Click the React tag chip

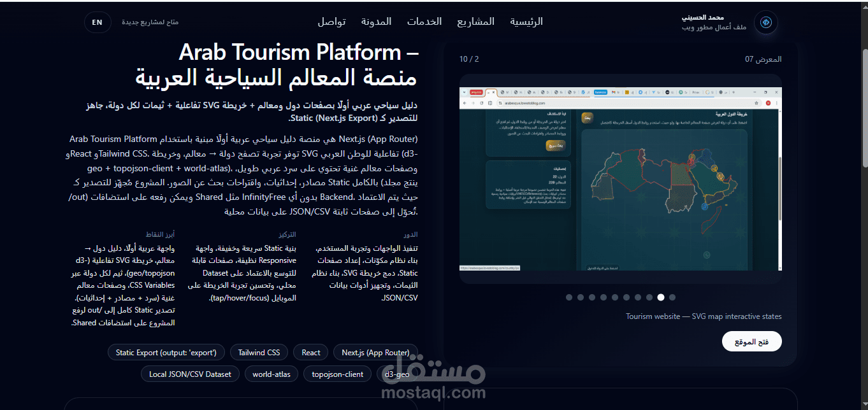click(x=311, y=352)
